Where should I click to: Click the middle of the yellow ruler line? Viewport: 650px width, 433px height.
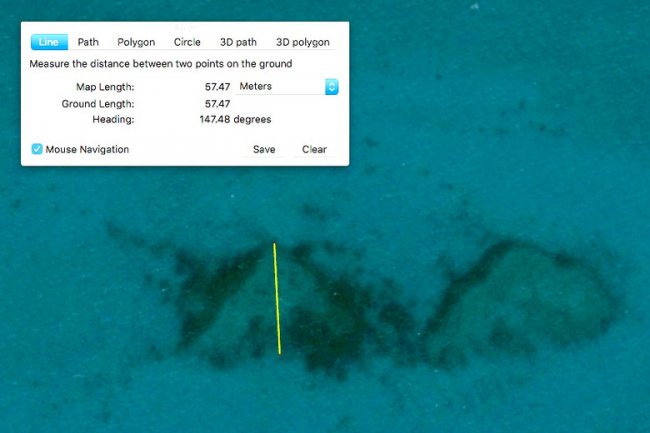[x=277, y=299]
